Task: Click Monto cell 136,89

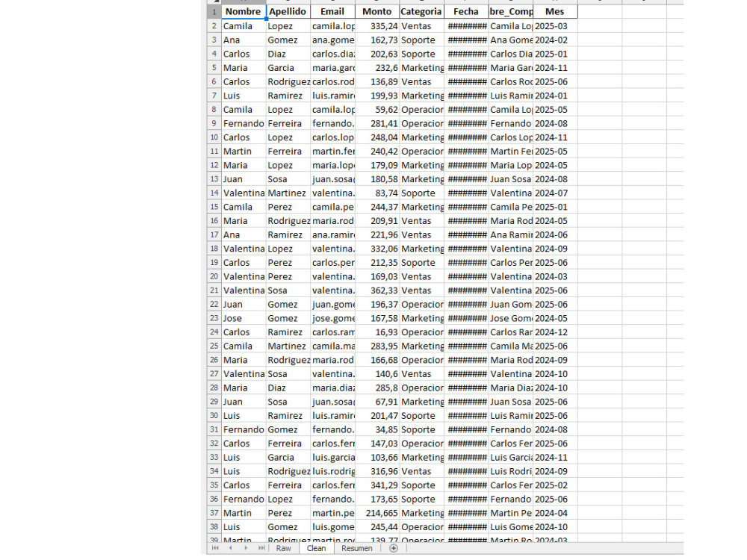Action: click(x=376, y=81)
